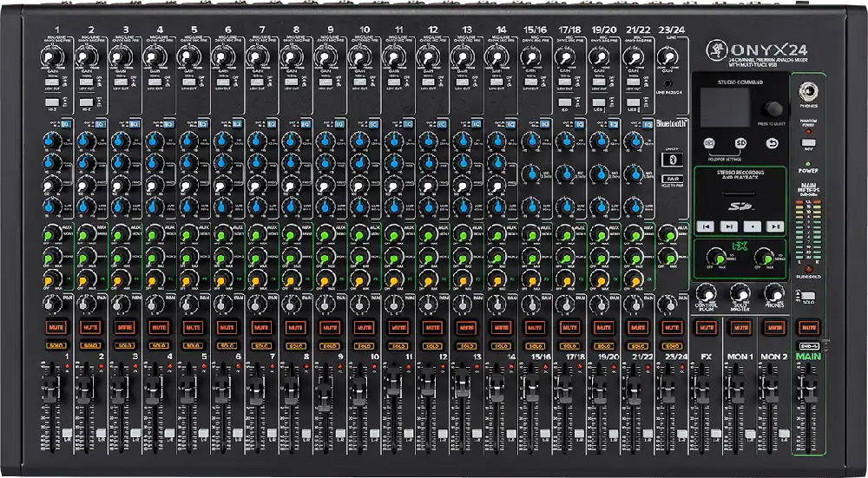Toggle the Hi-Z switch on channel 1

click(52, 102)
